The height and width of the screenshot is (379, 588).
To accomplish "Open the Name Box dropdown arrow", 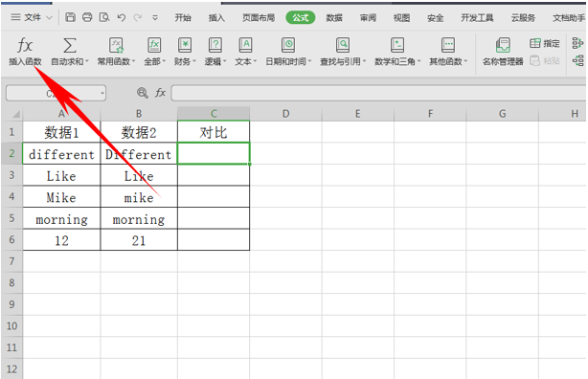I will tap(102, 93).
